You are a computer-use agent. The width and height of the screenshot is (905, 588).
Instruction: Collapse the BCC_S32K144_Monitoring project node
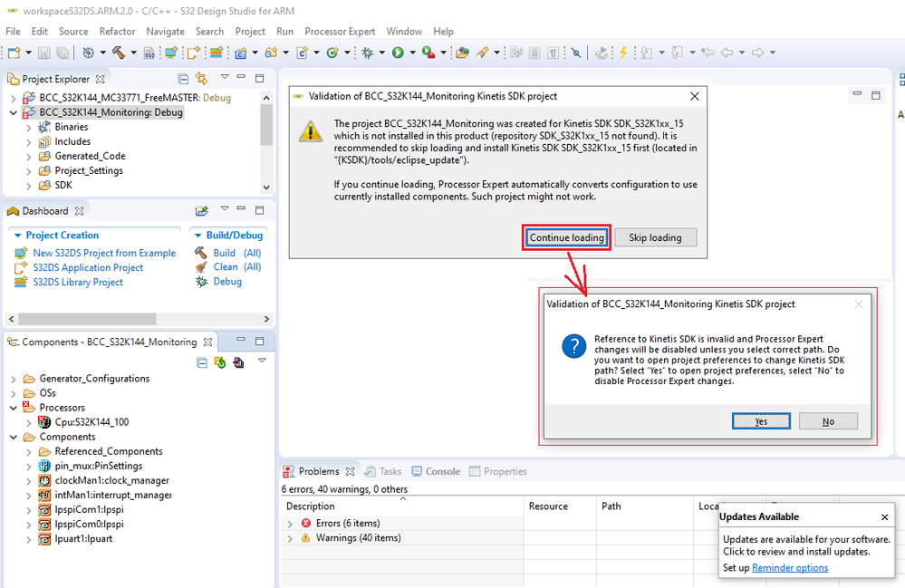14,112
